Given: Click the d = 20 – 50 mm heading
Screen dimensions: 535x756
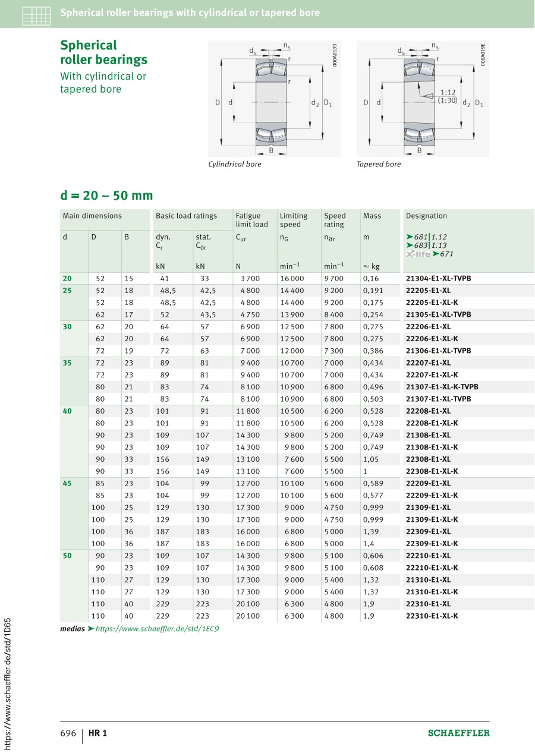Looking at the screenshot, I should (x=106, y=196).
